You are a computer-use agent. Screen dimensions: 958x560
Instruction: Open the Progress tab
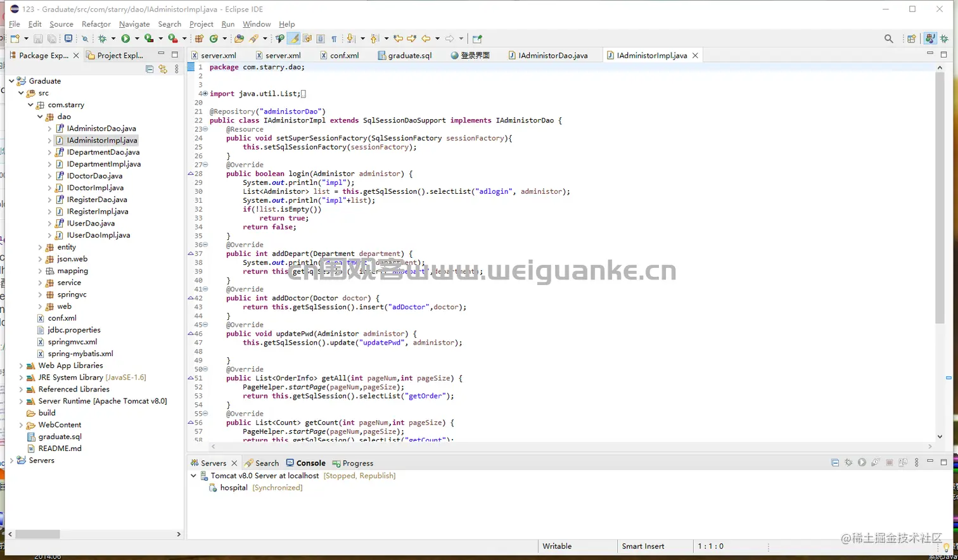click(352, 463)
